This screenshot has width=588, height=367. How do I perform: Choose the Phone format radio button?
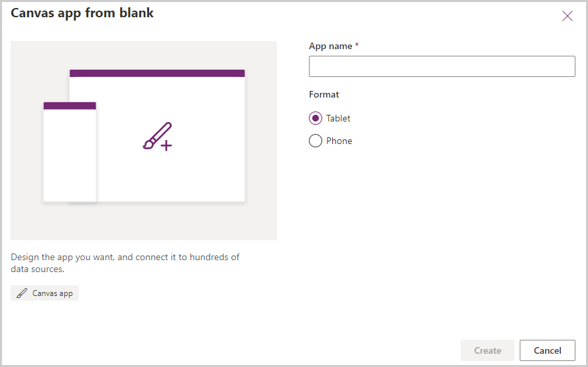point(316,141)
